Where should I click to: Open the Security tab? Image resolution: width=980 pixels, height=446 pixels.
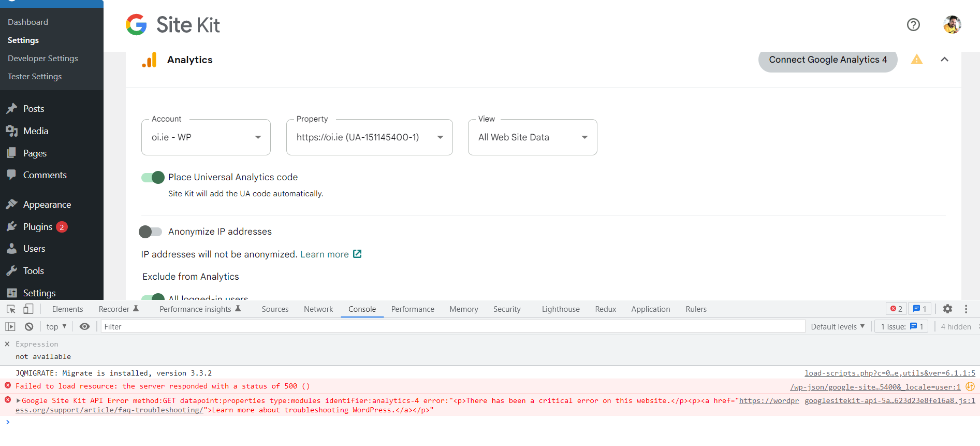click(507, 309)
